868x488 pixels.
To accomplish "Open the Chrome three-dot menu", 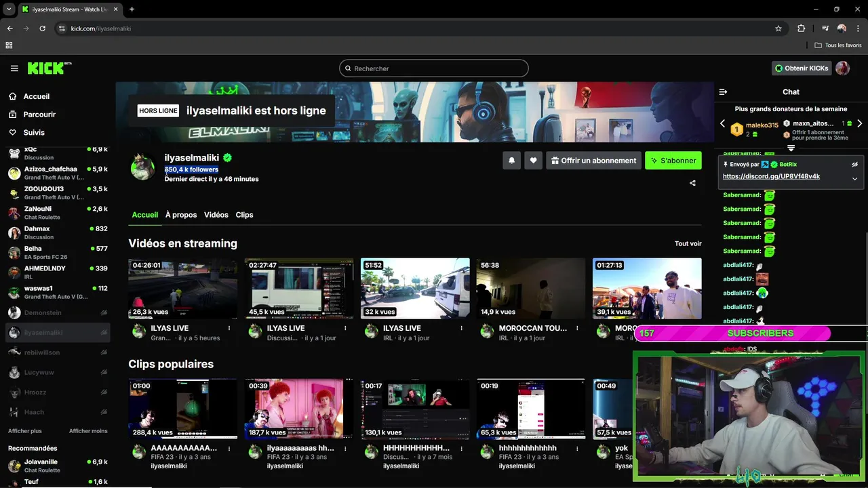I will (x=858, y=28).
